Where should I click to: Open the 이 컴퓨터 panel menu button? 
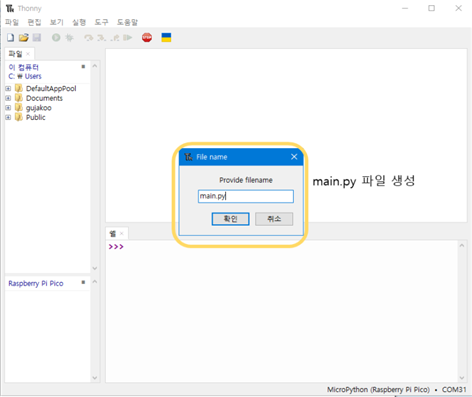tap(83, 67)
